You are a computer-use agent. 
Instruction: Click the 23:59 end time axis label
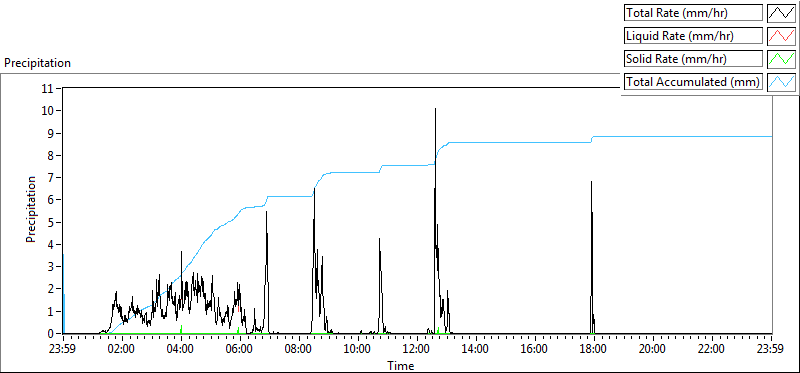click(771, 350)
